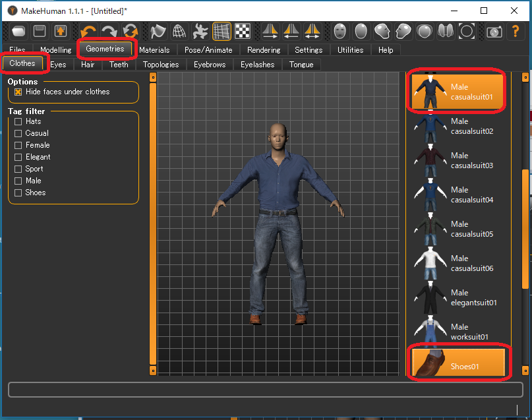532x420 pixels.
Task: Tick the Shoes tag filter checkbox
Action: click(18, 193)
